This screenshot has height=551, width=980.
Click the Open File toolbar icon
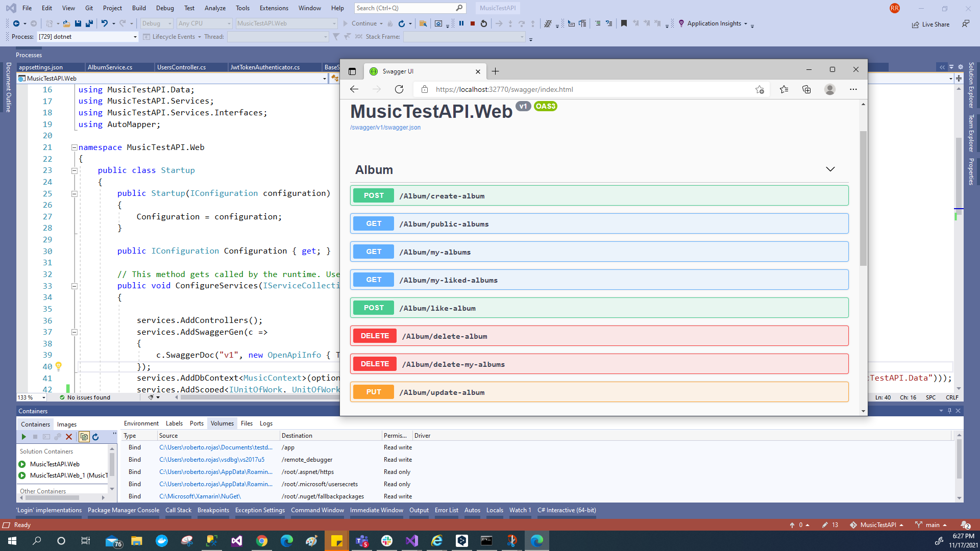tap(66, 23)
